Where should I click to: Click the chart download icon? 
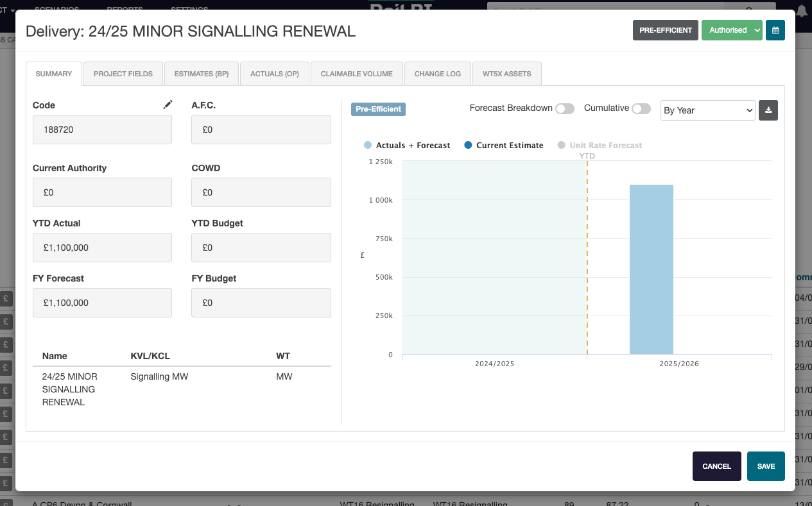[x=768, y=110]
